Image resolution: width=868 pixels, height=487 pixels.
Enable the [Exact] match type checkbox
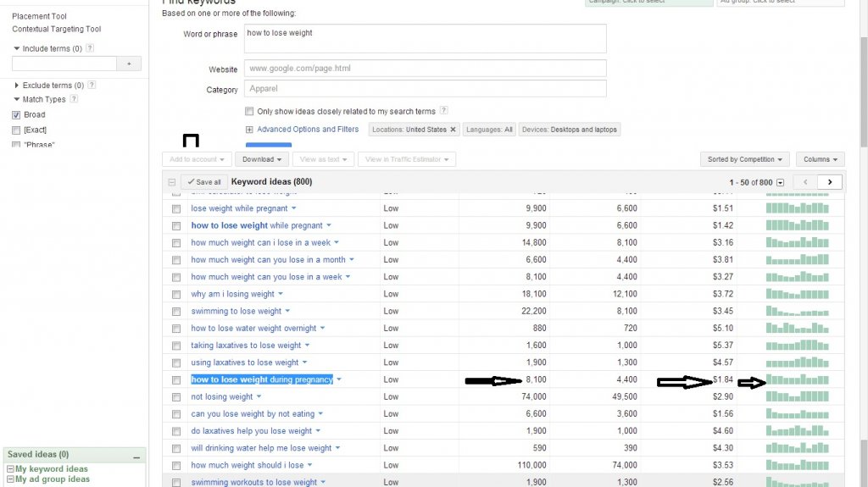(16, 130)
